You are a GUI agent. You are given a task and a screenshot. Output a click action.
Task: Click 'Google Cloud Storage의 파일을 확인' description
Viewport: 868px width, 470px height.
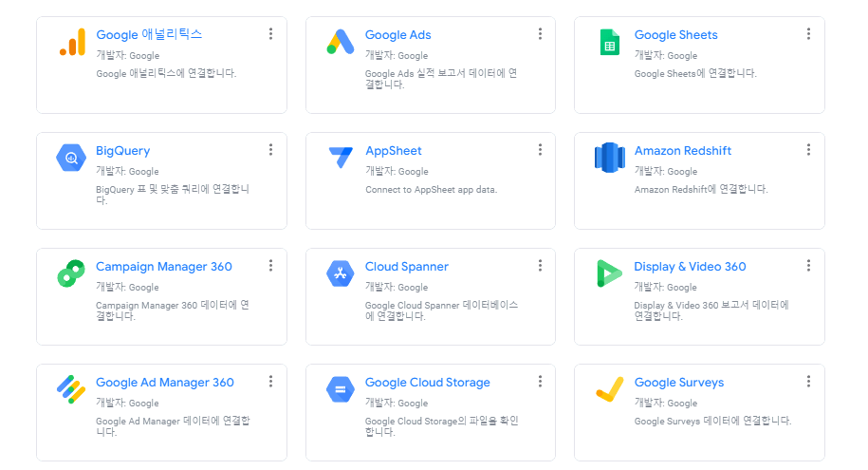tap(442, 426)
